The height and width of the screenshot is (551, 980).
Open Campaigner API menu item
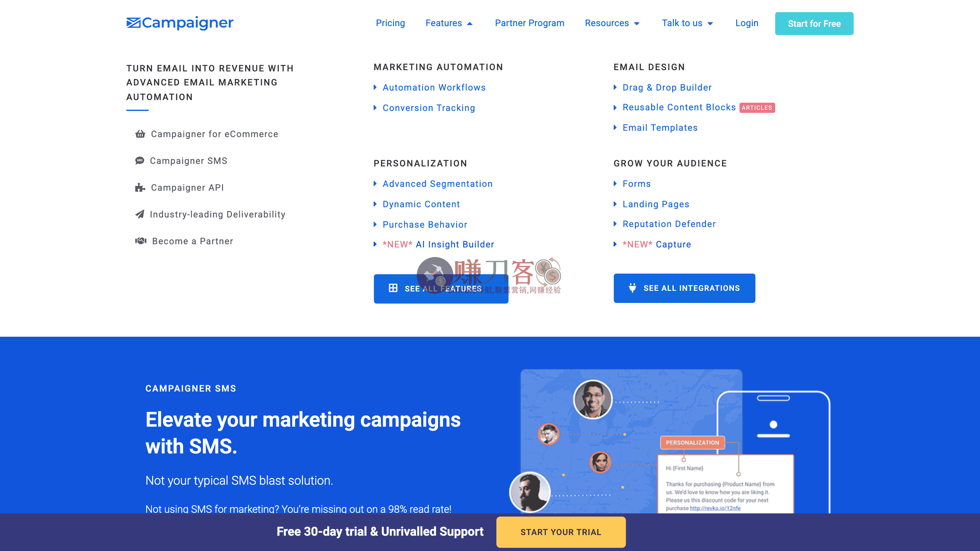(x=188, y=187)
